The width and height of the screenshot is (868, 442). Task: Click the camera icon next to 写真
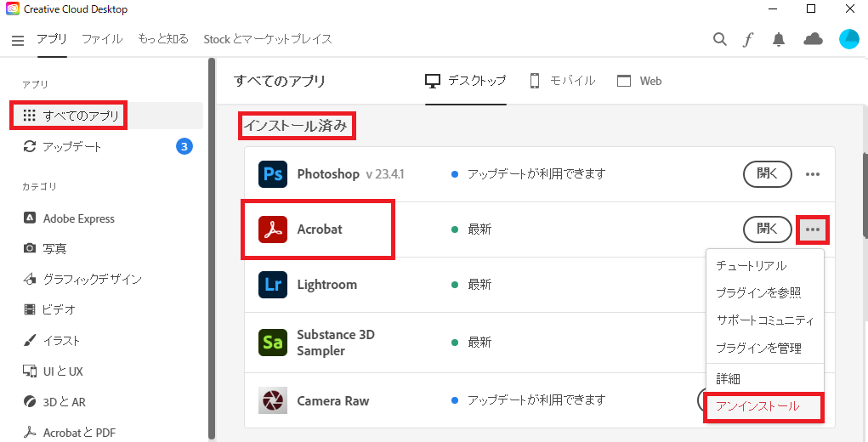[x=30, y=248]
